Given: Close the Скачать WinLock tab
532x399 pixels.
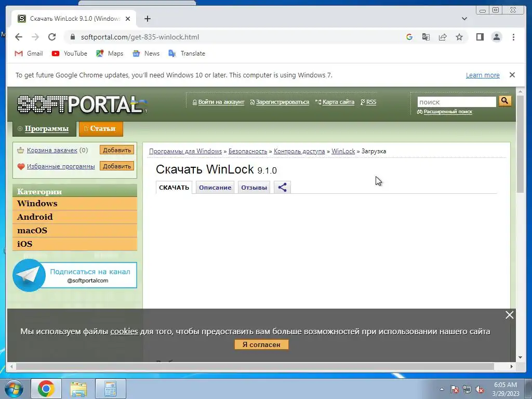Looking at the screenshot, I should (128, 19).
